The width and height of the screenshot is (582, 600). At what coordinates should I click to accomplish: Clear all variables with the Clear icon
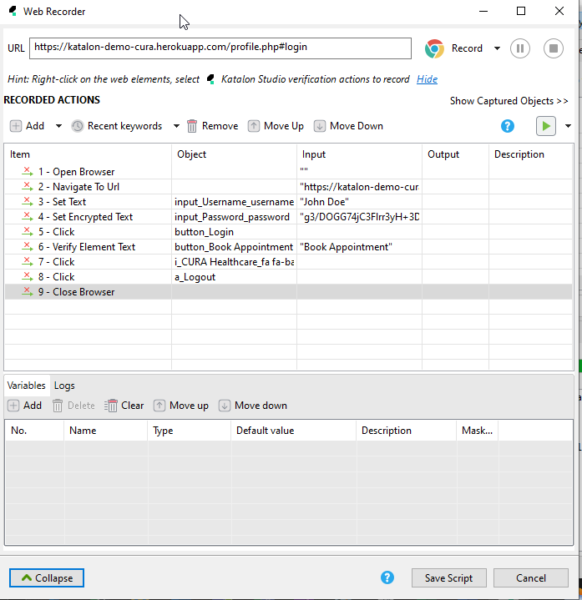tap(111, 406)
